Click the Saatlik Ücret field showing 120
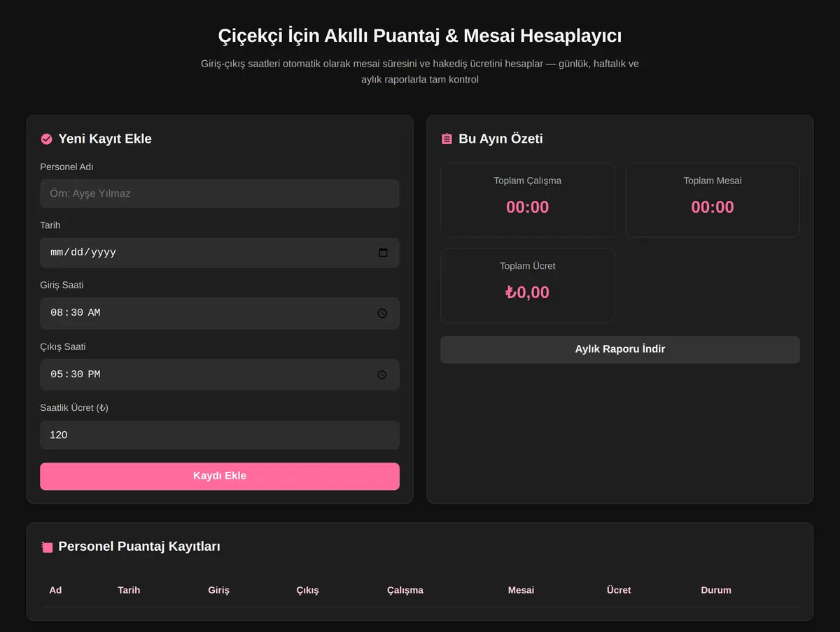 point(220,435)
